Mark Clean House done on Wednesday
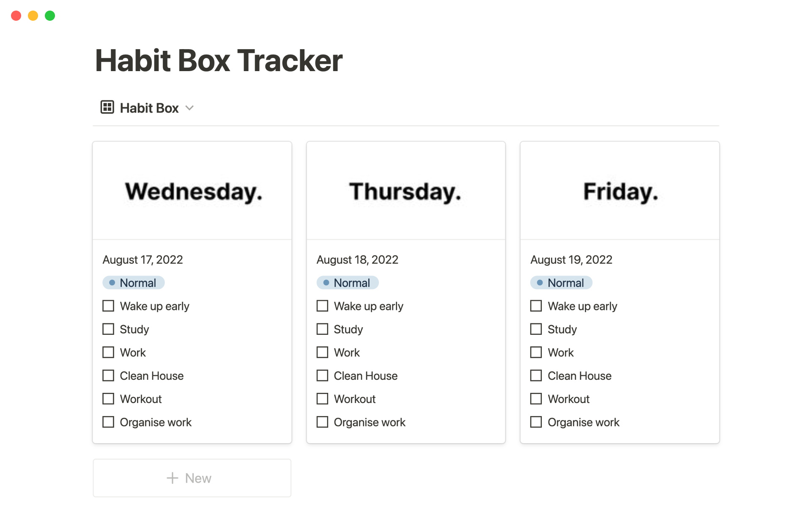Image resolution: width=812 pixels, height=508 pixels. click(108, 375)
